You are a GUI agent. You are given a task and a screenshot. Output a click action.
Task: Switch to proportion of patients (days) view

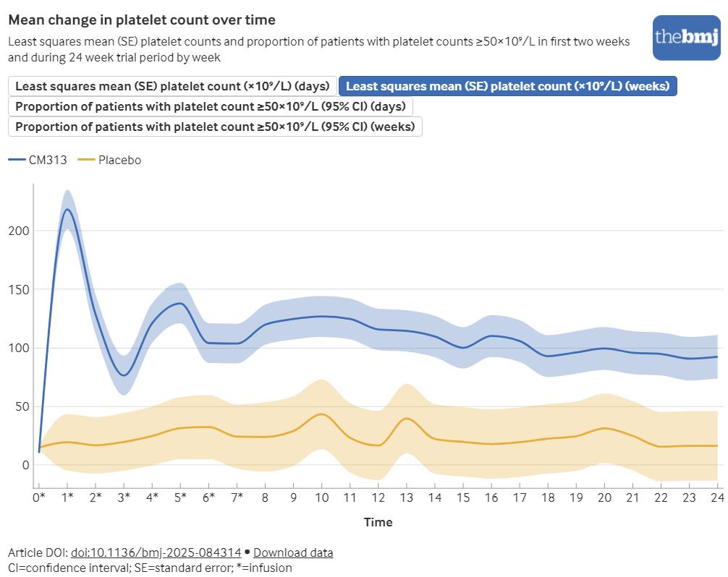click(210, 106)
